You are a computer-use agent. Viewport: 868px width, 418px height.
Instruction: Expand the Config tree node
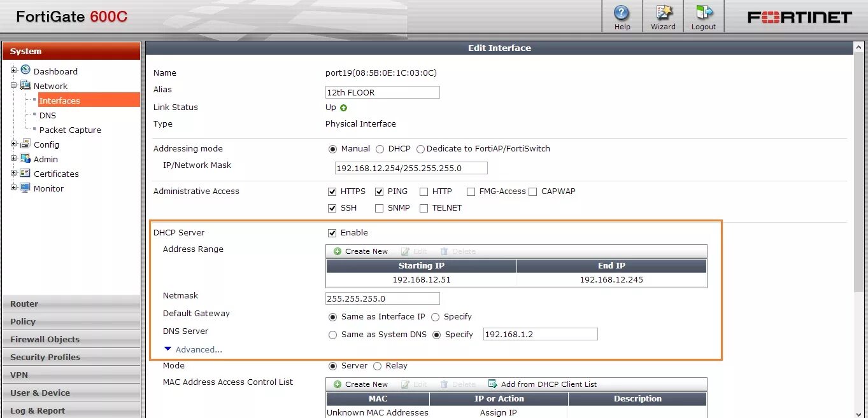(x=14, y=144)
